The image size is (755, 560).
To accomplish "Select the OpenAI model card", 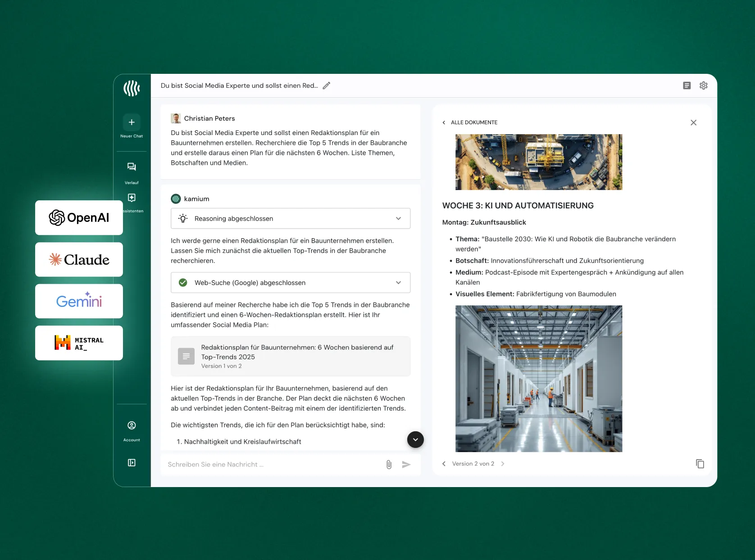I will (79, 217).
